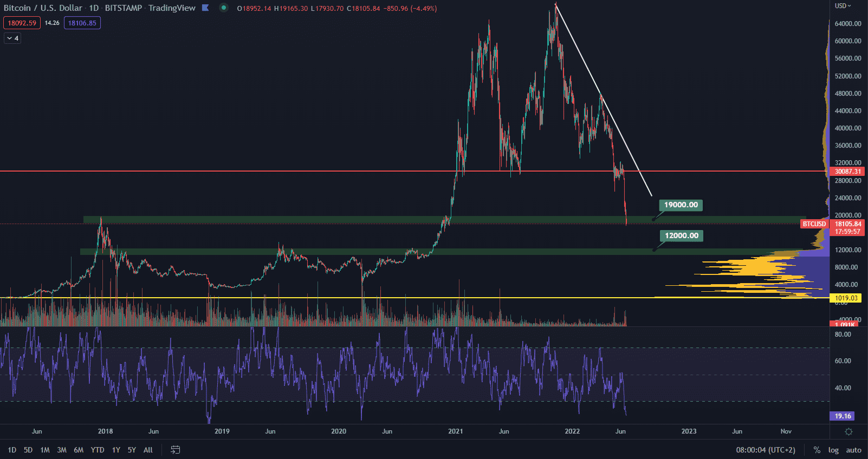The height and width of the screenshot is (459, 868).
Task: Select the 1D time range
Action: [x=12, y=450]
